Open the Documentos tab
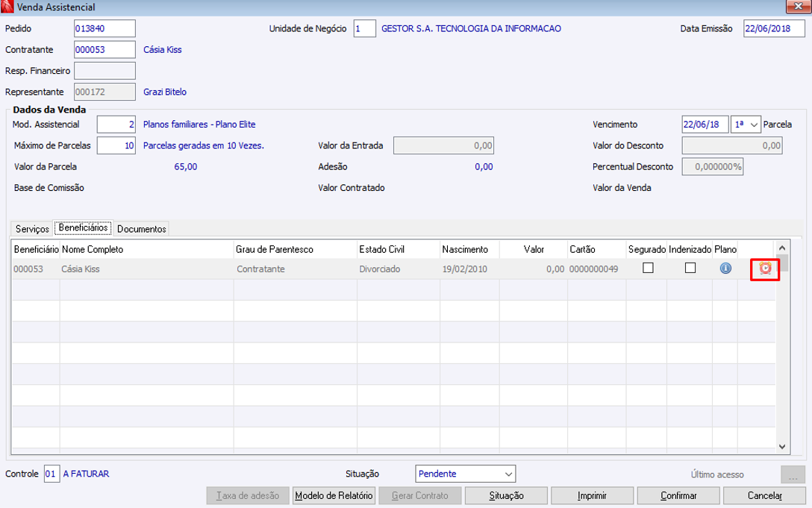812x508 pixels. (141, 229)
